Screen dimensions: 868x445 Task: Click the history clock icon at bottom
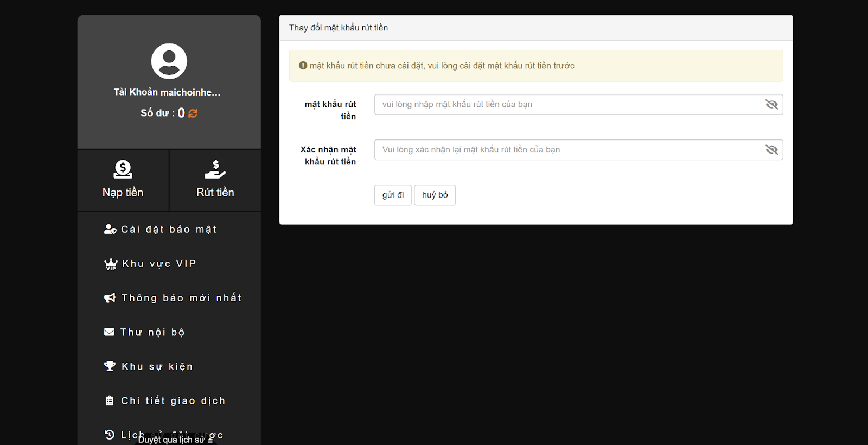click(x=110, y=435)
